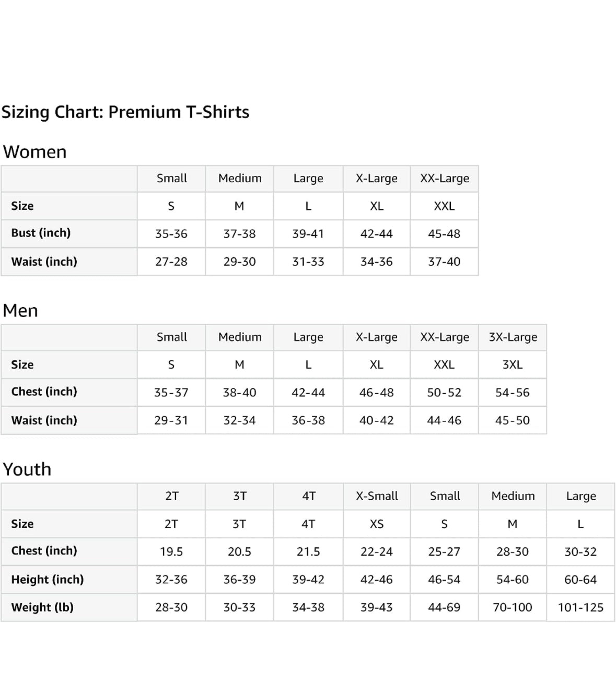Select the Youth X-Small column header

point(377,496)
